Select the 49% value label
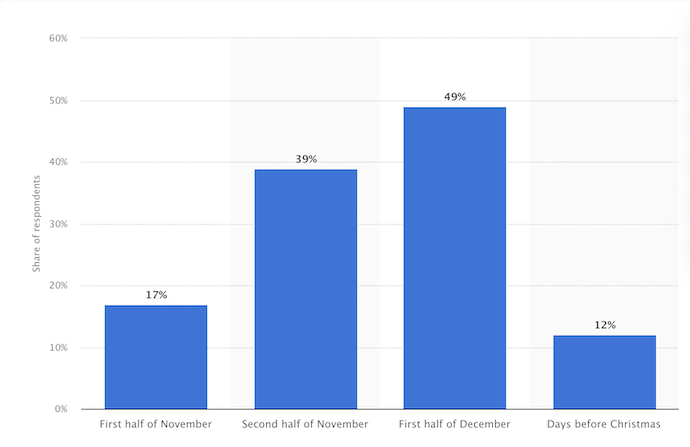The image size is (690, 447). pyautogui.click(x=455, y=97)
